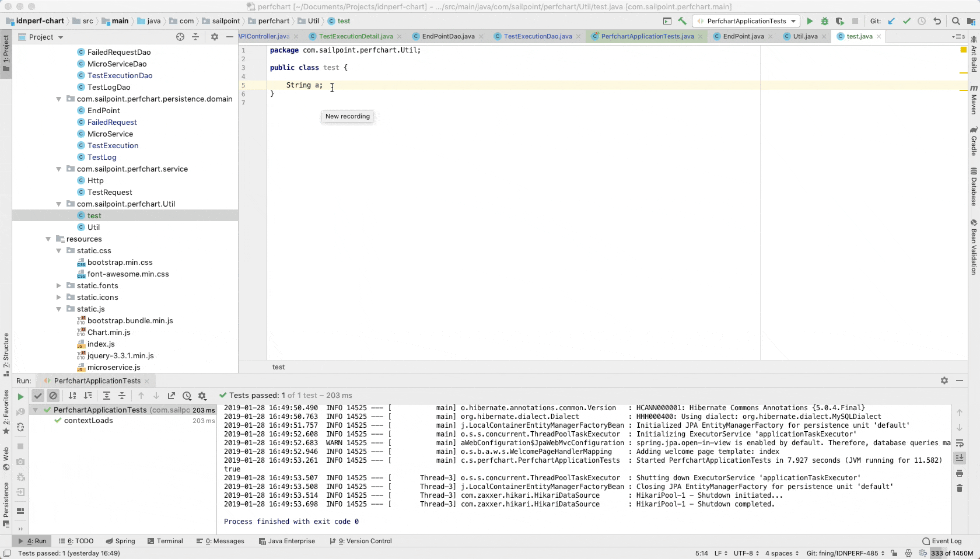
Task: Build the project with the hammer icon
Action: (x=682, y=21)
